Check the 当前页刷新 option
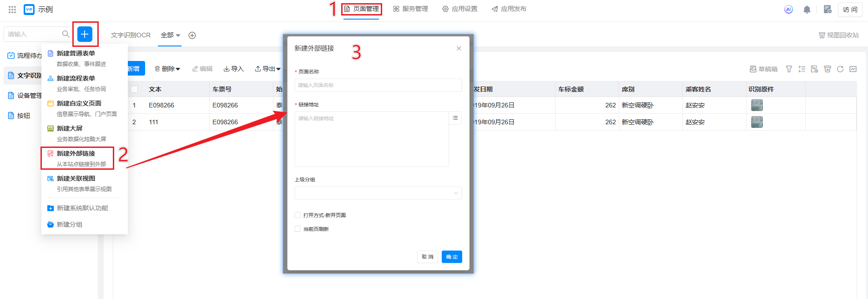The image size is (868, 299). pyautogui.click(x=298, y=229)
